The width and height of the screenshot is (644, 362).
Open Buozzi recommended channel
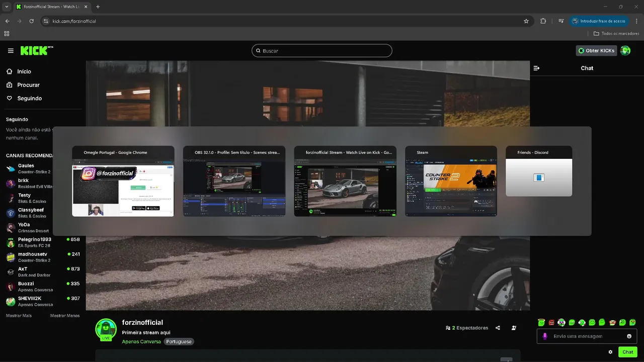pyautogui.click(x=43, y=287)
